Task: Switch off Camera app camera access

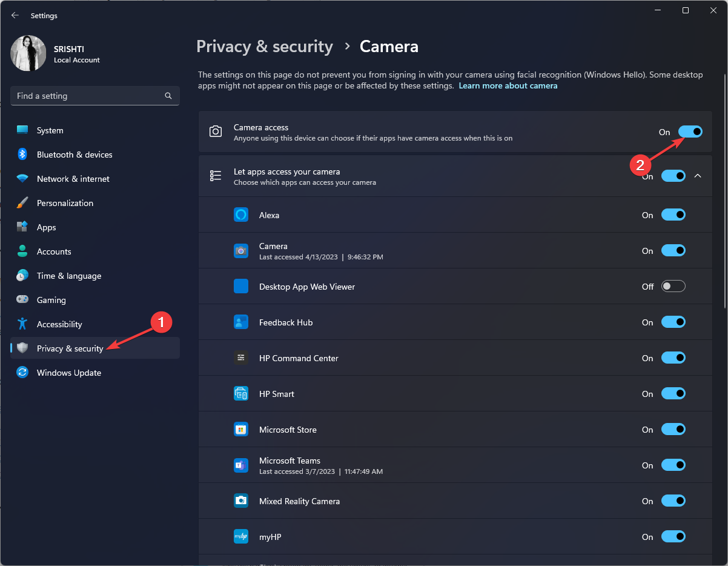Action: (x=673, y=250)
